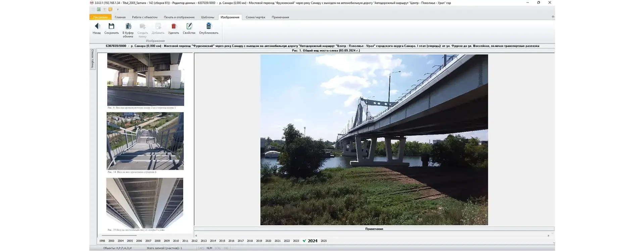Open the Печать и отображение tab
The width and height of the screenshot is (644, 251).
coord(179,17)
